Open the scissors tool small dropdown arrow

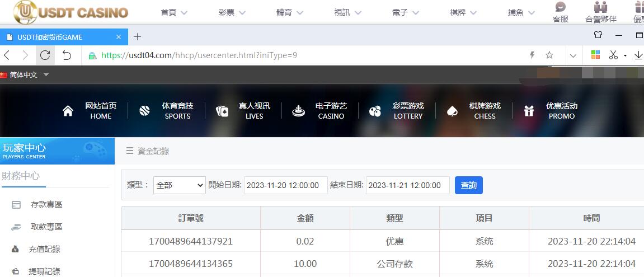[x=625, y=55]
